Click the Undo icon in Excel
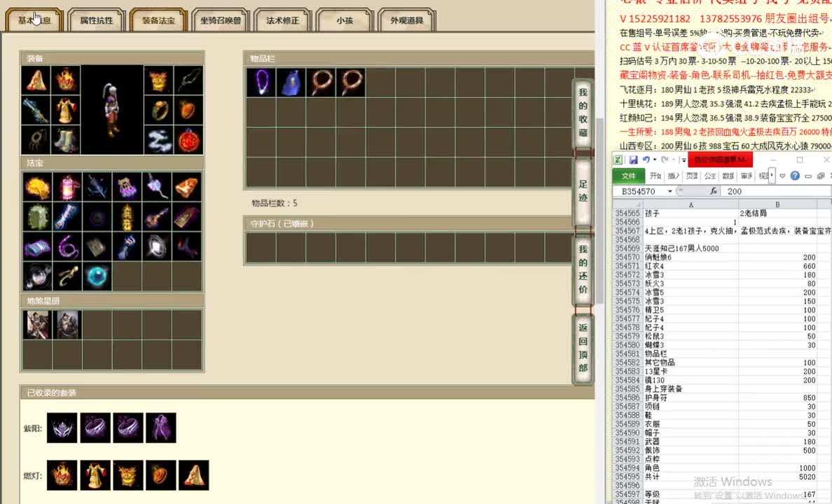The width and height of the screenshot is (832, 504). click(x=646, y=160)
